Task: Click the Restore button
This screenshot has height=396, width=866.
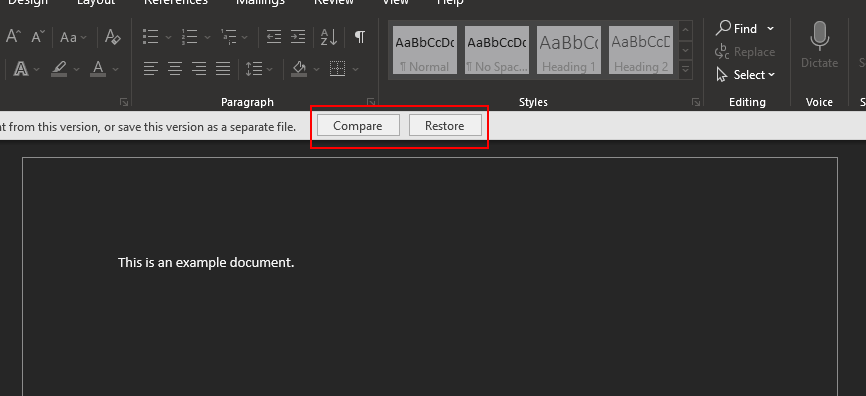Action: [x=445, y=126]
